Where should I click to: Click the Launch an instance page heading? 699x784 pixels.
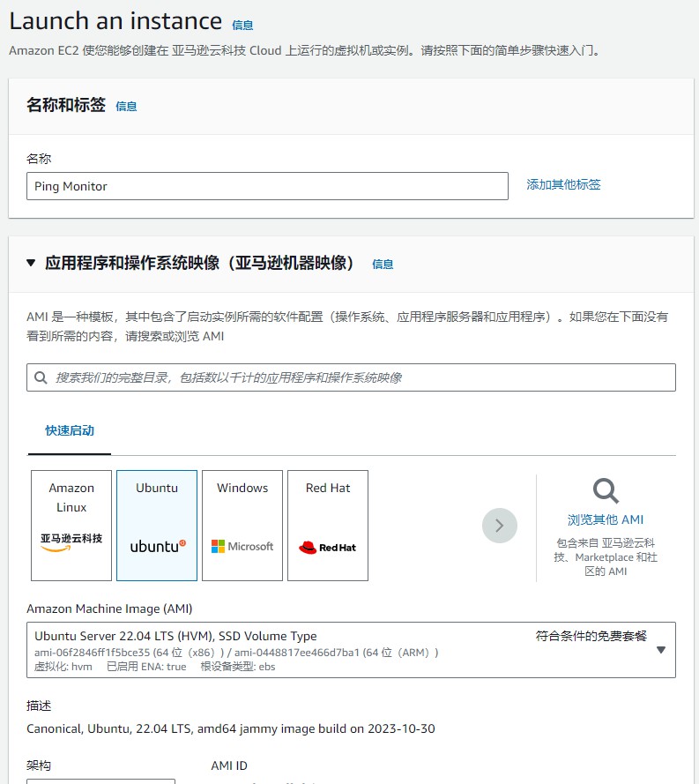pyautogui.click(x=115, y=21)
